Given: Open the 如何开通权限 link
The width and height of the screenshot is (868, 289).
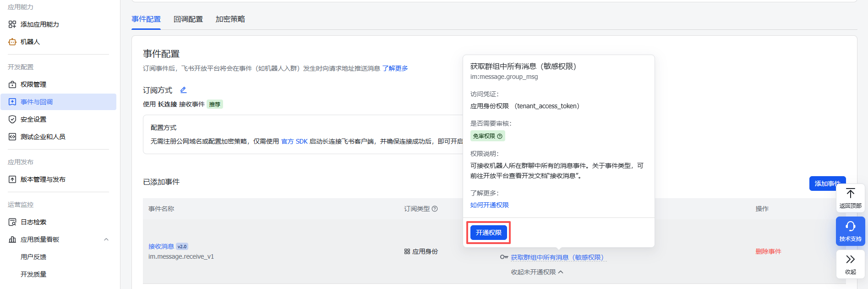Looking at the screenshot, I should pyautogui.click(x=489, y=205).
